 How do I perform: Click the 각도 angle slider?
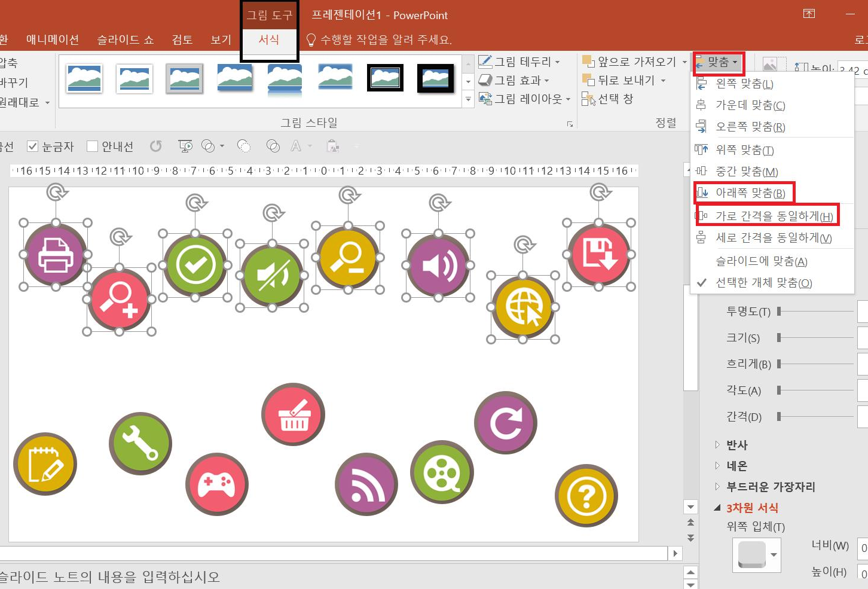(815, 390)
